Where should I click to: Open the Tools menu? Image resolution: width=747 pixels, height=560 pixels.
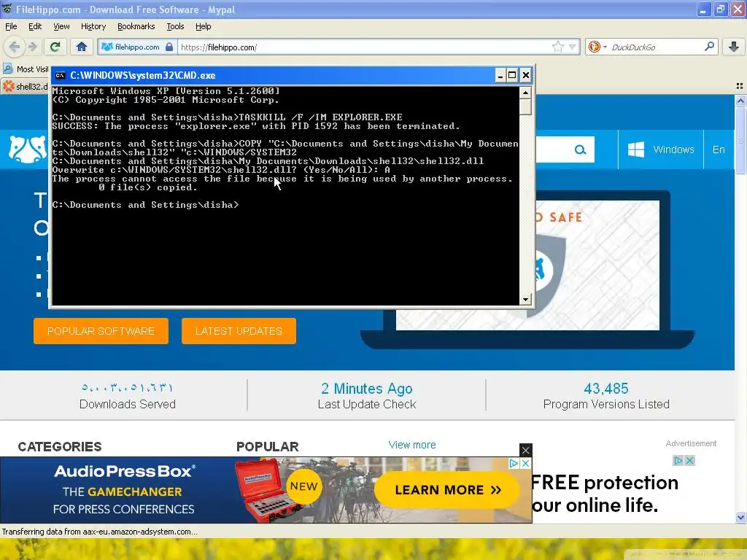175,26
